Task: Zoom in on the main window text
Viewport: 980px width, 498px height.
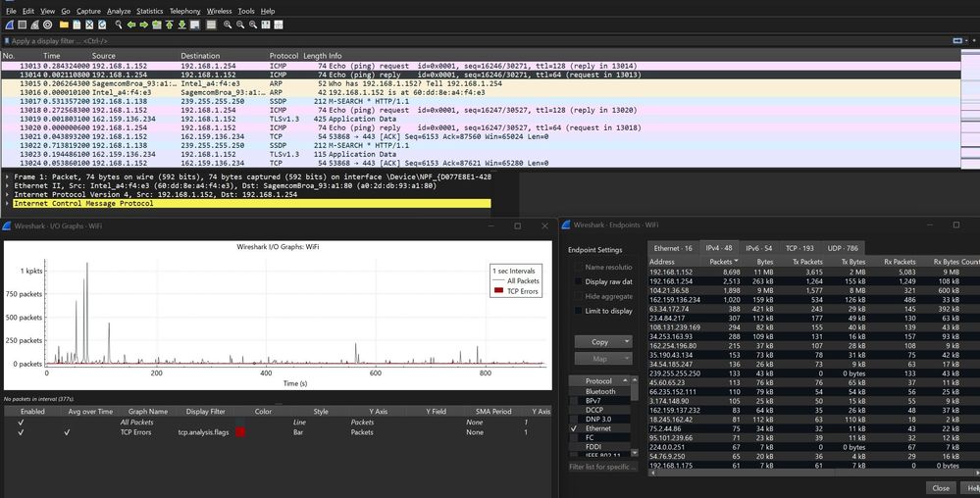Action: point(228,25)
